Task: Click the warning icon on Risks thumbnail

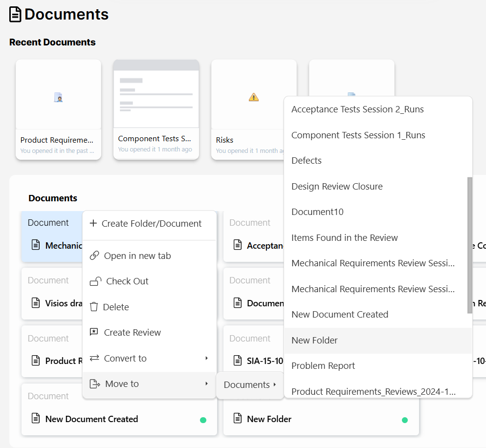Action: (254, 97)
